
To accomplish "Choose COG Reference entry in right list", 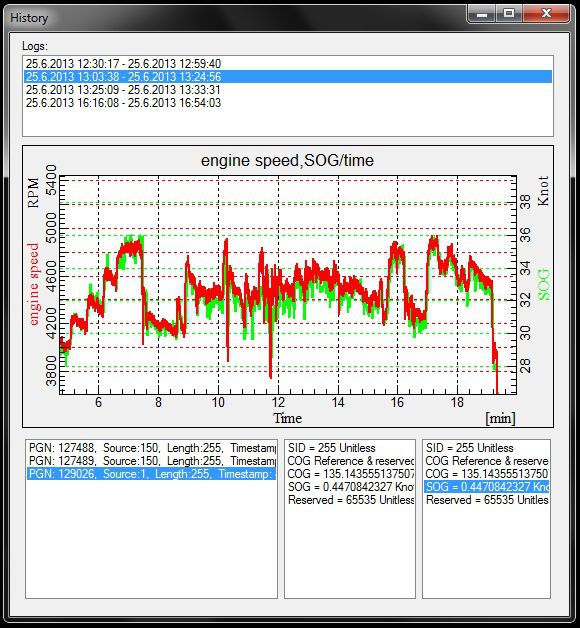I will click(x=486, y=461).
